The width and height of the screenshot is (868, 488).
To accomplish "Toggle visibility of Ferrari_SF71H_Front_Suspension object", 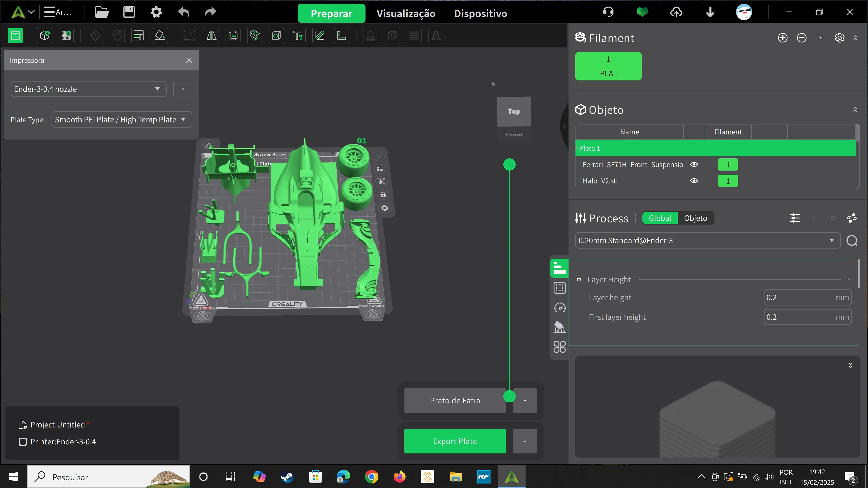I will click(694, 165).
